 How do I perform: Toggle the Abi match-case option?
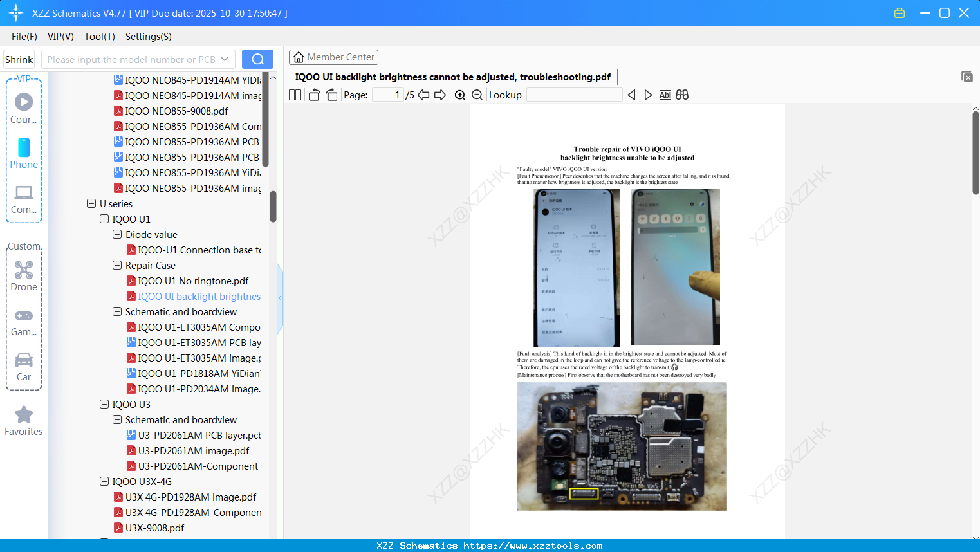click(665, 95)
